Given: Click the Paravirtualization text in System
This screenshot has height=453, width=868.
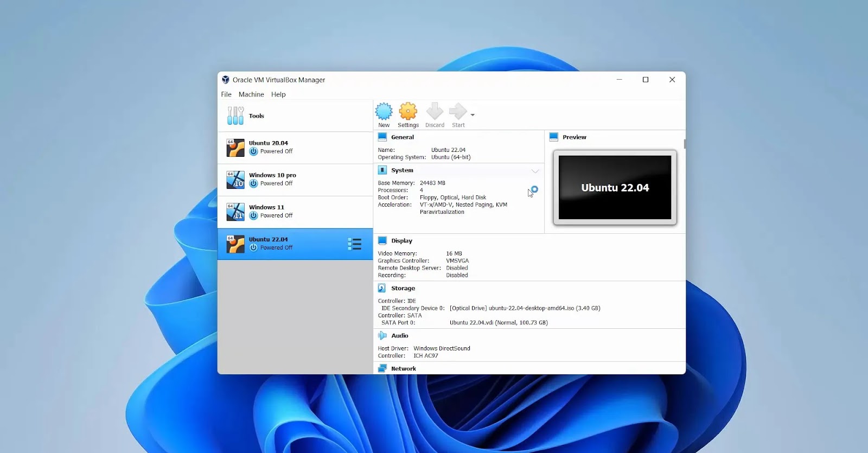Looking at the screenshot, I should (x=442, y=212).
